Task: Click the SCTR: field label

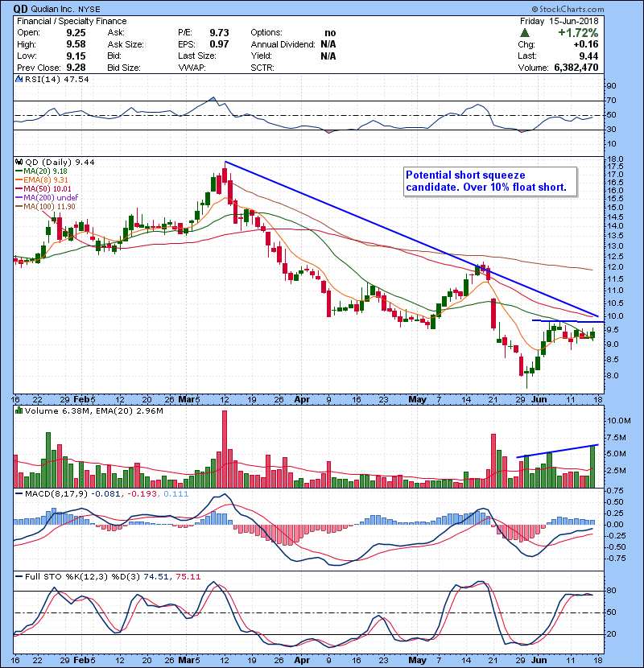Action: pos(262,68)
